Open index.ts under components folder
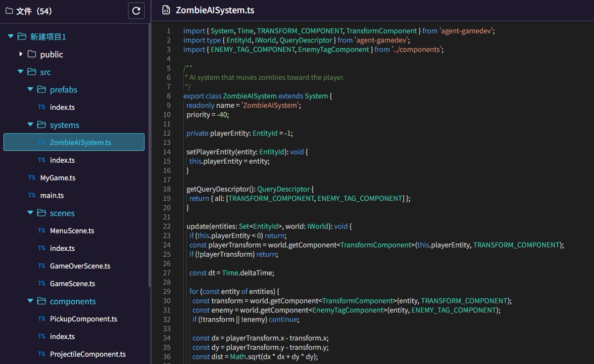This screenshot has height=364, width=594. 62,336
